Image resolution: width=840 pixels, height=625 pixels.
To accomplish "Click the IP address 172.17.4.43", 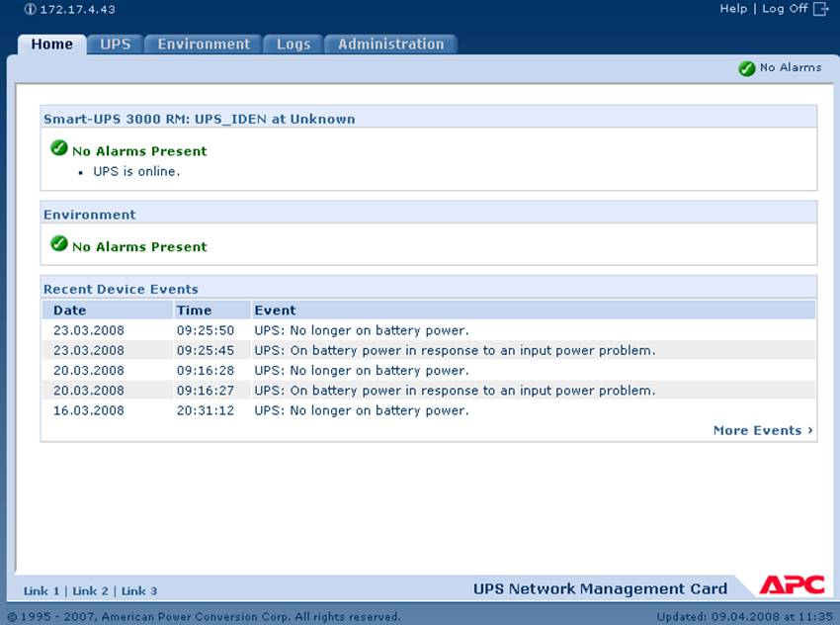I will (x=78, y=9).
